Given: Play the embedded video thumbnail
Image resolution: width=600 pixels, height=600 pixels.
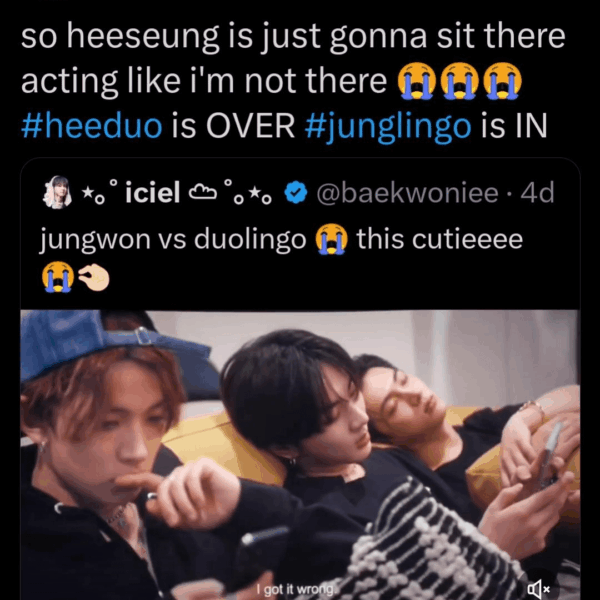Looking at the screenshot, I should (x=300, y=455).
